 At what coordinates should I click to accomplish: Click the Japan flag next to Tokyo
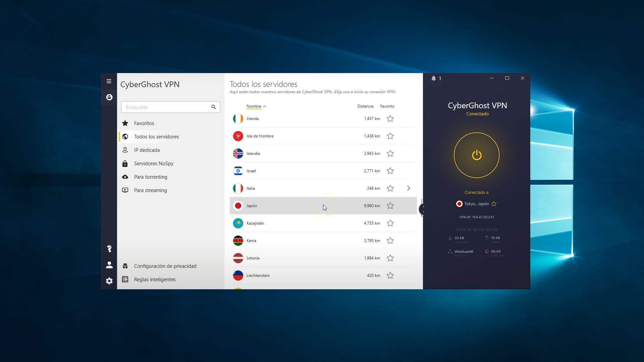pyautogui.click(x=459, y=204)
